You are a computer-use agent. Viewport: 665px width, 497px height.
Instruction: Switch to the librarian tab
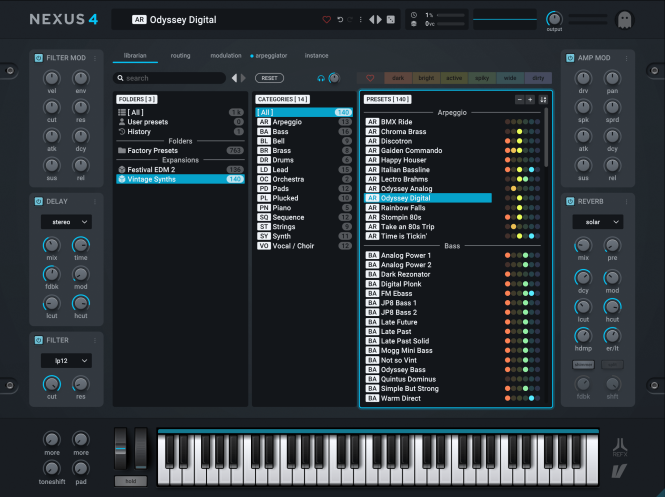tap(135, 56)
